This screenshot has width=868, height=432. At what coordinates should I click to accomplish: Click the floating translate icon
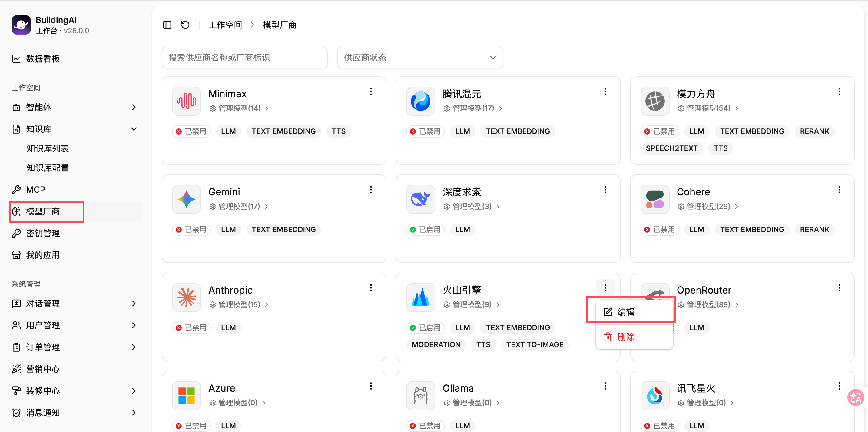coord(856,398)
